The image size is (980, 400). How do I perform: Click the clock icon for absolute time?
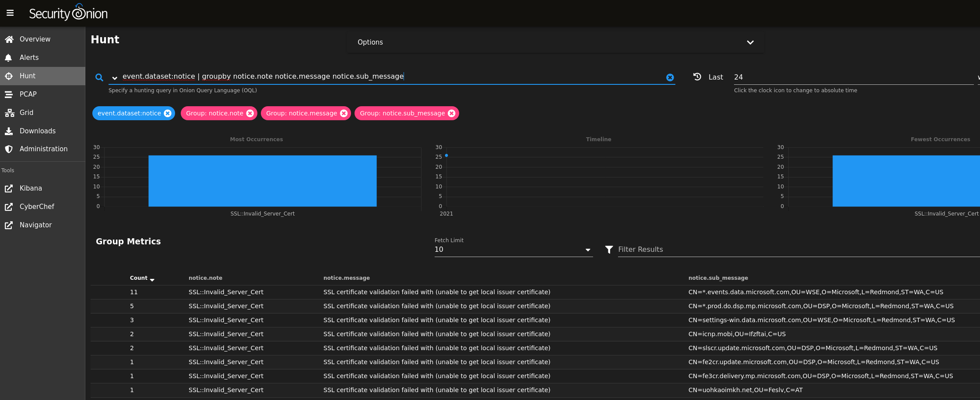[x=697, y=77]
